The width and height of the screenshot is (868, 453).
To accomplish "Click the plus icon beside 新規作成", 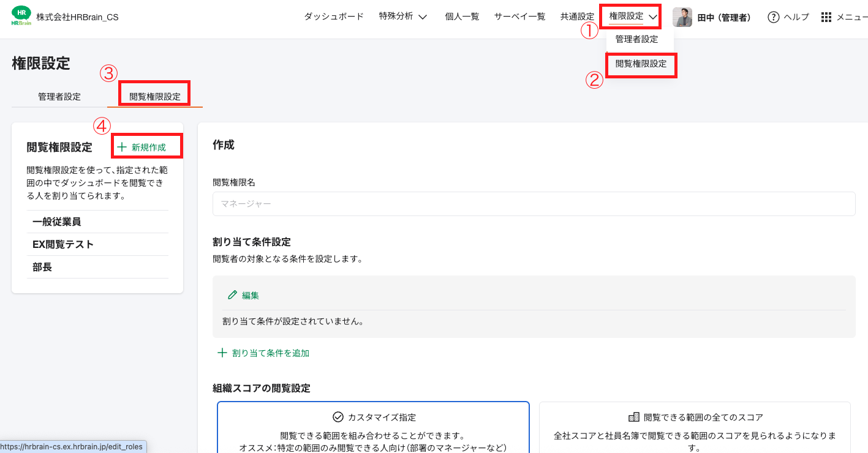I will pyautogui.click(x=122, y=148).
